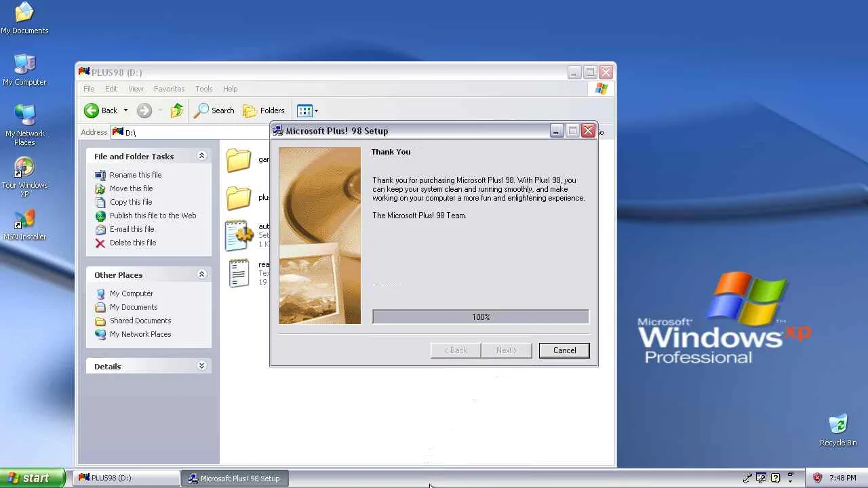Select the MSN Installer desktop icon

[24, 225]
